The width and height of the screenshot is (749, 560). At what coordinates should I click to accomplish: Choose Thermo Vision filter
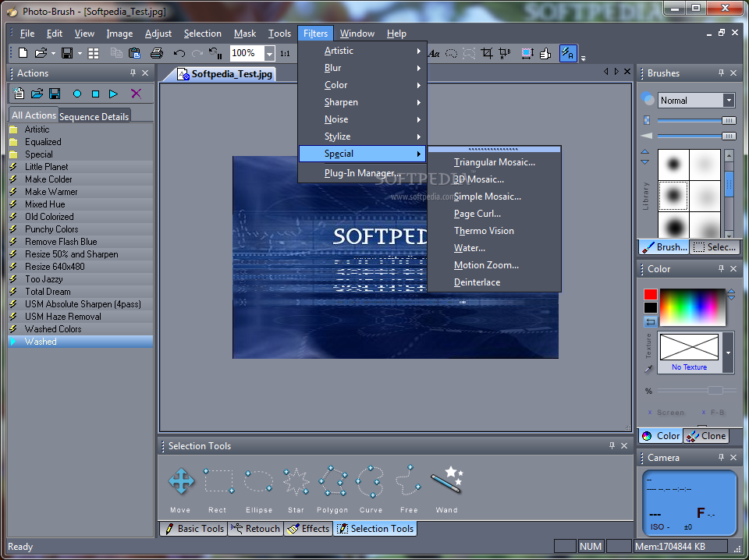495,231
